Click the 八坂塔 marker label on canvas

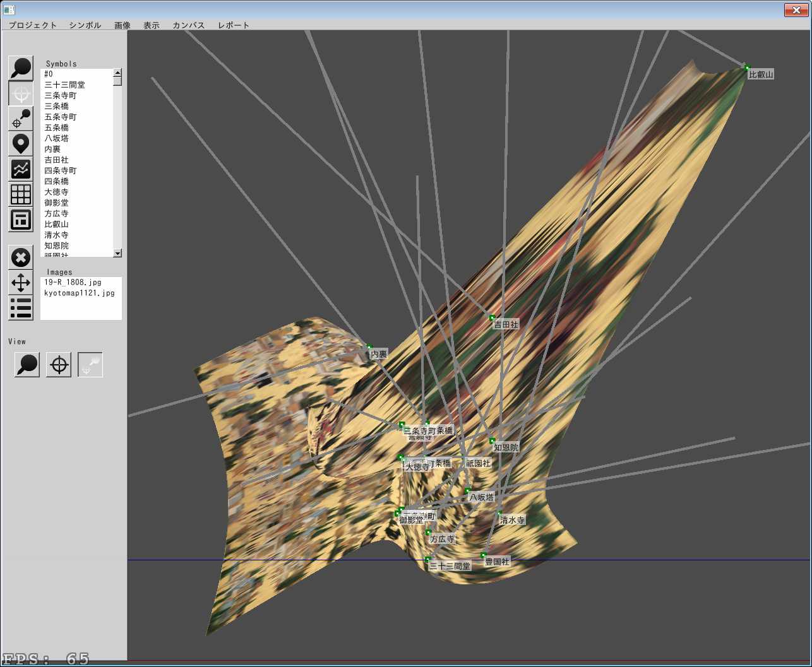[481, 497]
